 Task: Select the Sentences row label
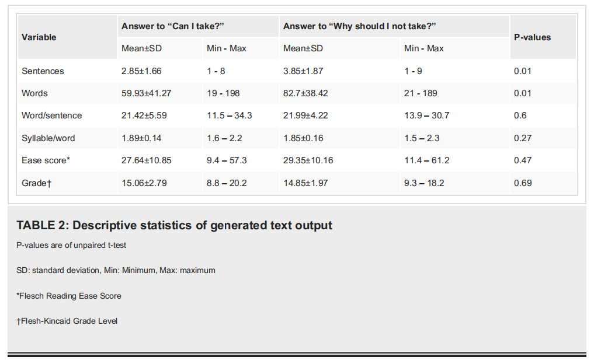pos(43,71)
